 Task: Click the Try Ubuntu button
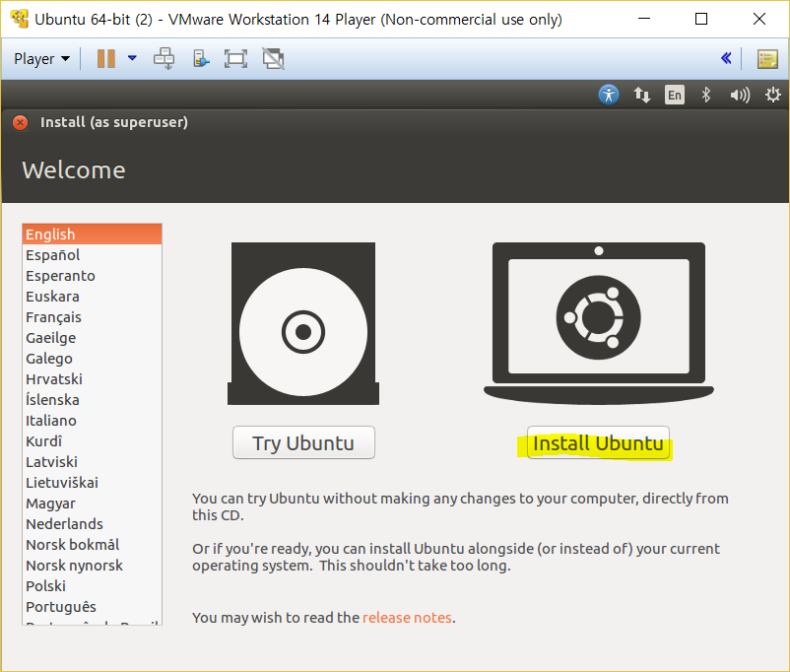303,443
